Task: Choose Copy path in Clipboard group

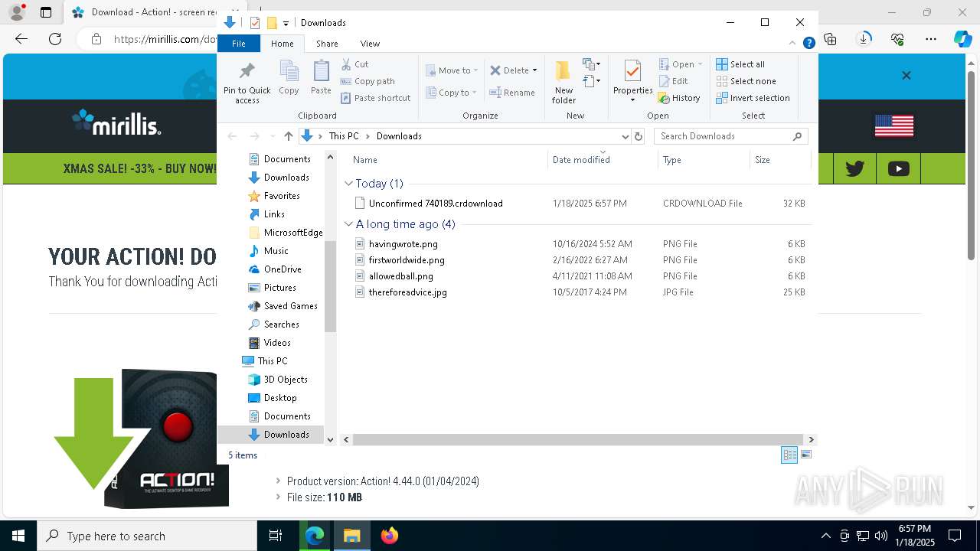Action: 368,81
